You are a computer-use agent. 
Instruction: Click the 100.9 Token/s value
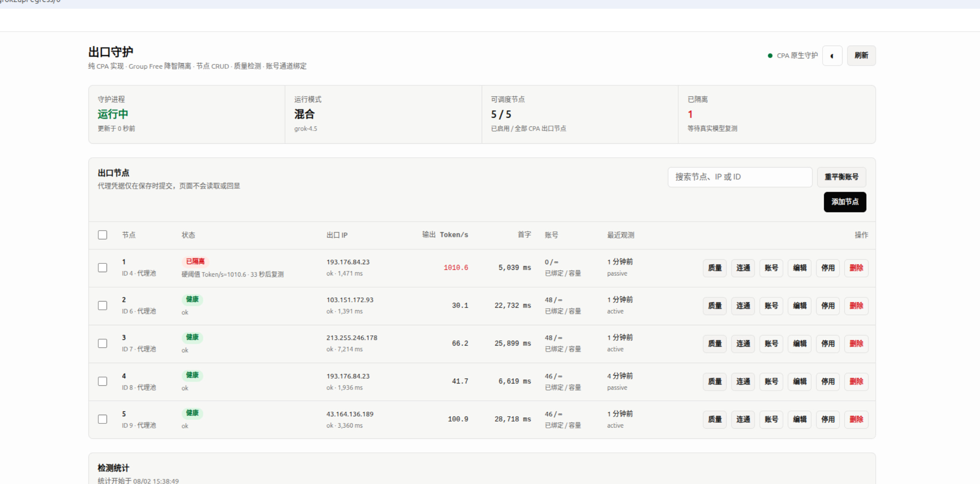point(458,419)
